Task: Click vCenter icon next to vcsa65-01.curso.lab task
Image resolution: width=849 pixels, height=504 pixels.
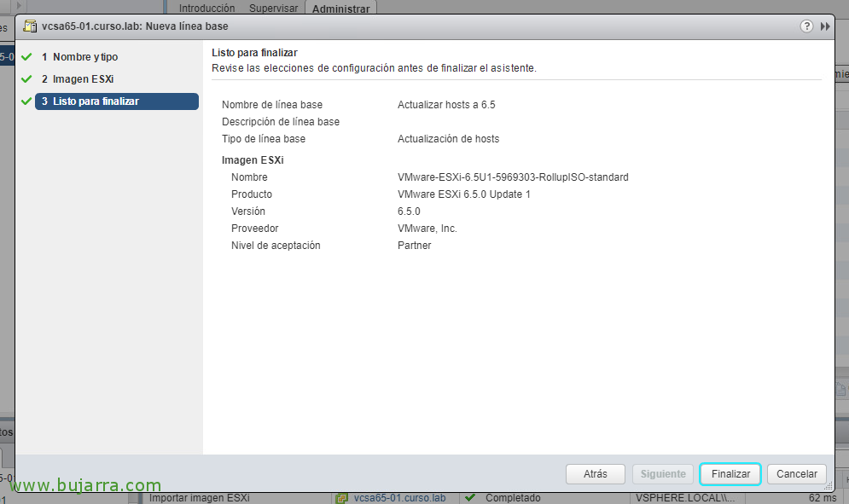Action: click(x=342, y=497)
